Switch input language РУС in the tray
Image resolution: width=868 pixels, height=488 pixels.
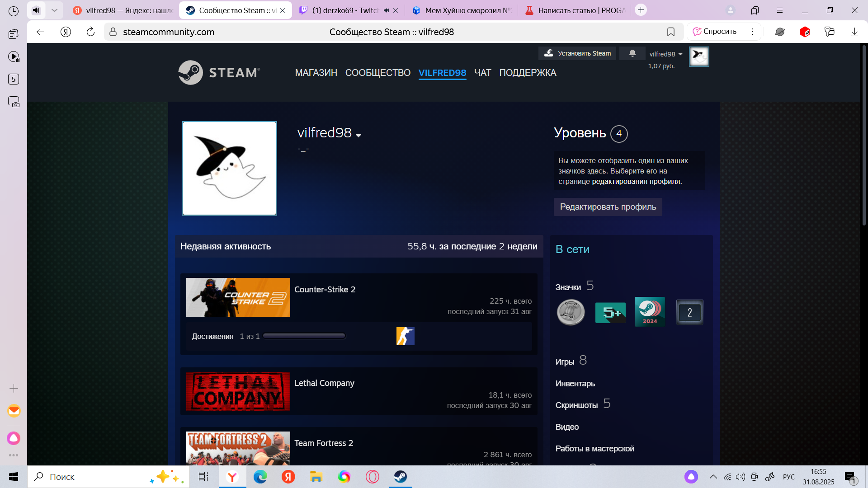click(789, 477)
